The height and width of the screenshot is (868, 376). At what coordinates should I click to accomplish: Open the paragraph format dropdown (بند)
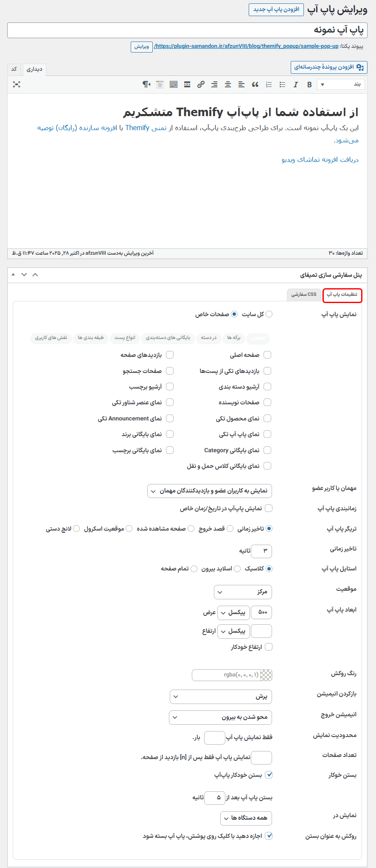(341, 84)
